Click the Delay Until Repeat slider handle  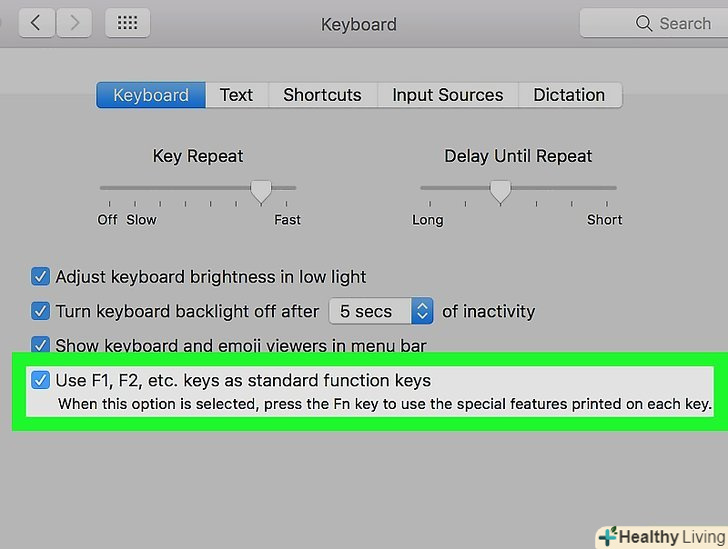[x=500, y=189]
